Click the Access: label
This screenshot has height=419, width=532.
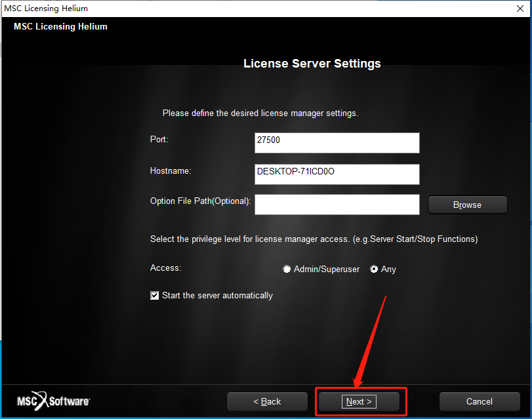pyautogui.click(x=165, y=268)
